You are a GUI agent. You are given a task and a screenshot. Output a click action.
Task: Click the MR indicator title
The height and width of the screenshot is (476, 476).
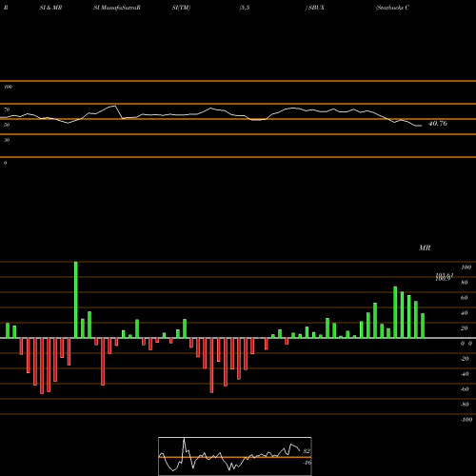click(425, 248)
